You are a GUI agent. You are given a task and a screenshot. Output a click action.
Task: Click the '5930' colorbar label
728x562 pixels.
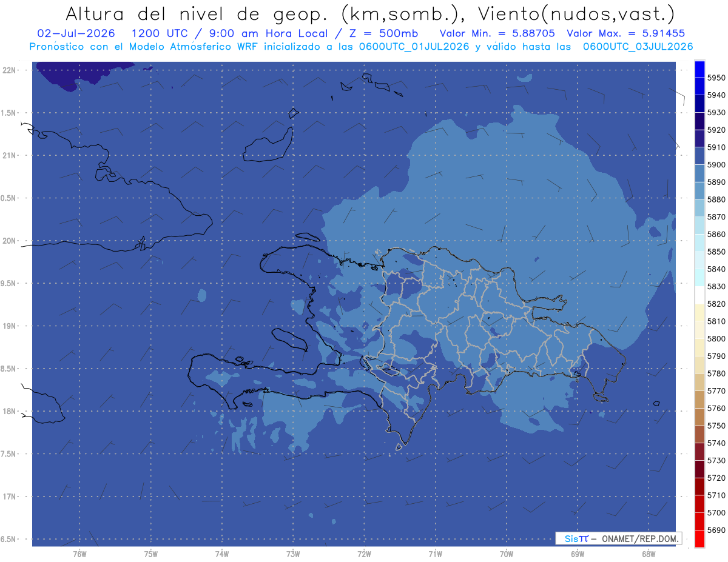(x=716, y=113)
